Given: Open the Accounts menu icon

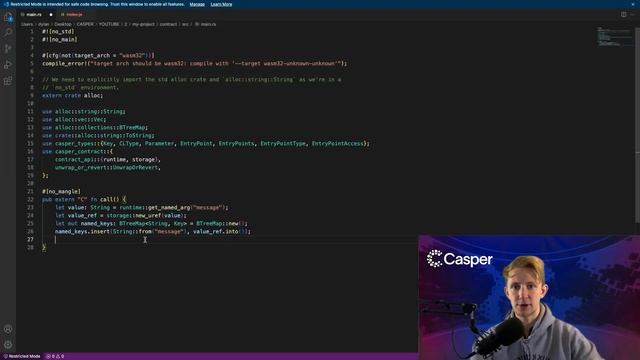Looking at the screenshot, I should click(8, 329).
